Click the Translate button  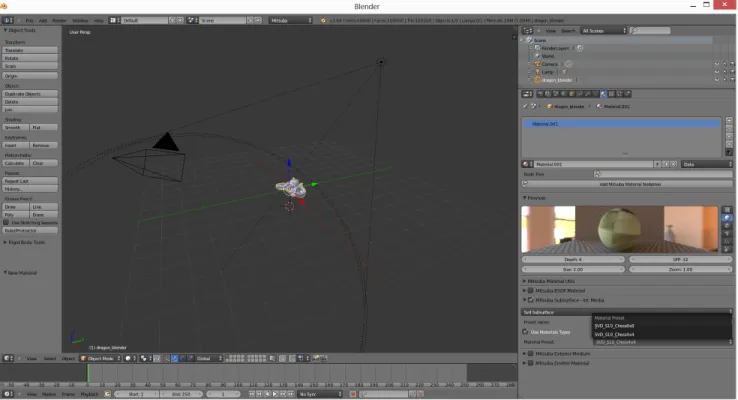31,50
